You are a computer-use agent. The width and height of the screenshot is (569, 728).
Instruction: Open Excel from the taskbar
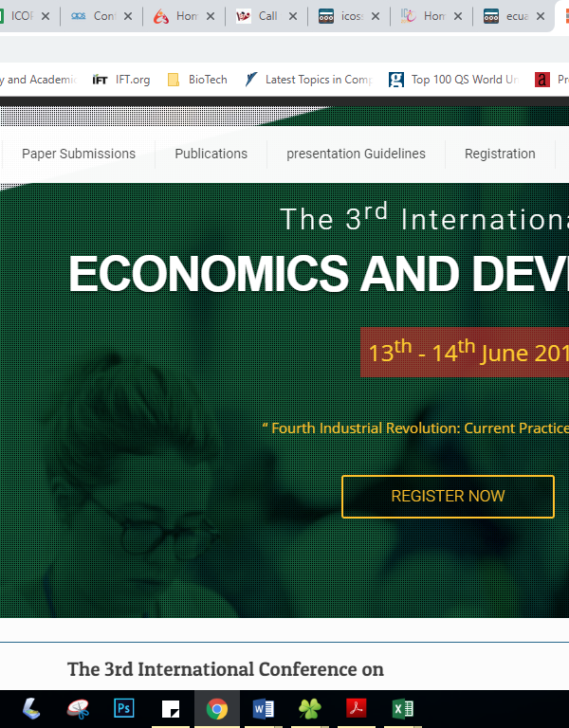click(403, 708)
